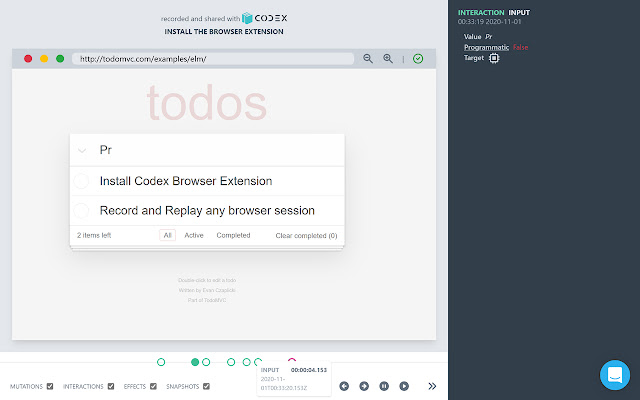Click the 2 items left counter
Image resolution: width=640 pixels, height=400 pixels.
coord(94,235)
